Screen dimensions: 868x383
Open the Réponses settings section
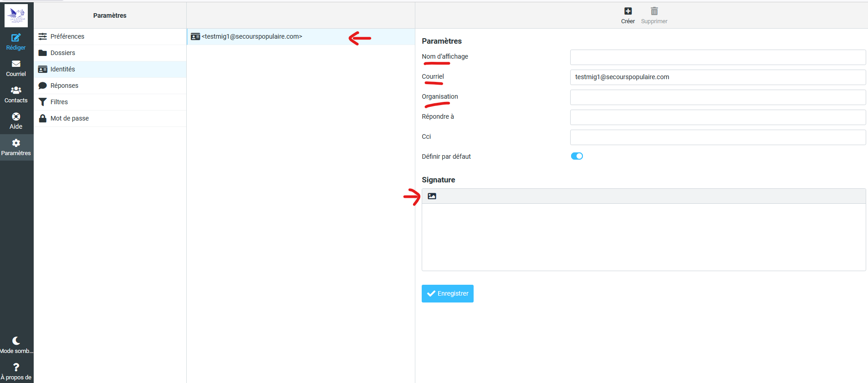(64, 86)
